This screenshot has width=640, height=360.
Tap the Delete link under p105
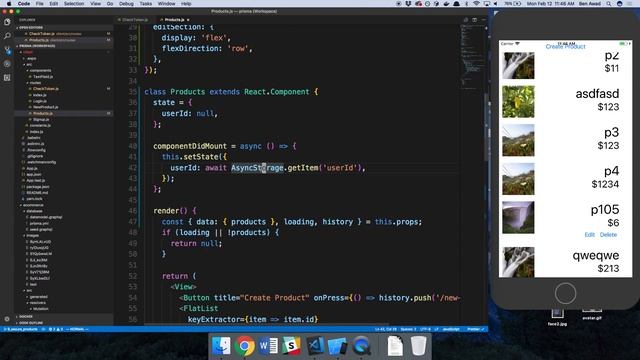[608, 235]
